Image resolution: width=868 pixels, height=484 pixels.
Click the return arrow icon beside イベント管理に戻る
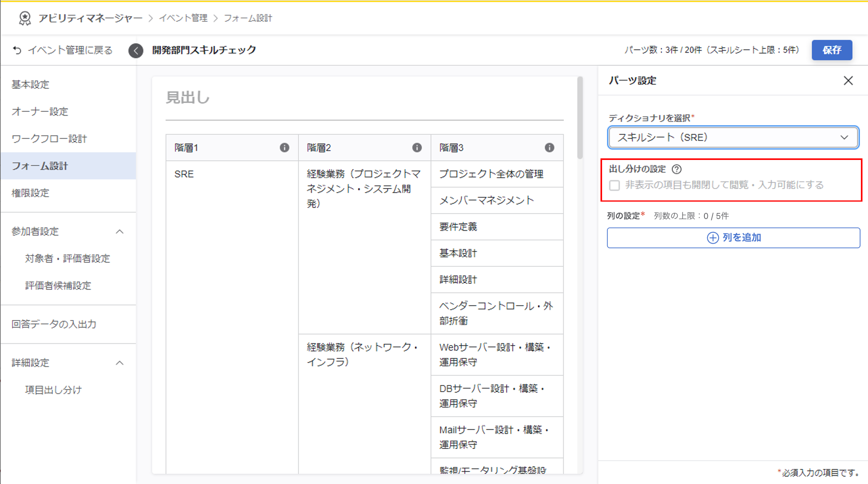(x=17, y=50)
